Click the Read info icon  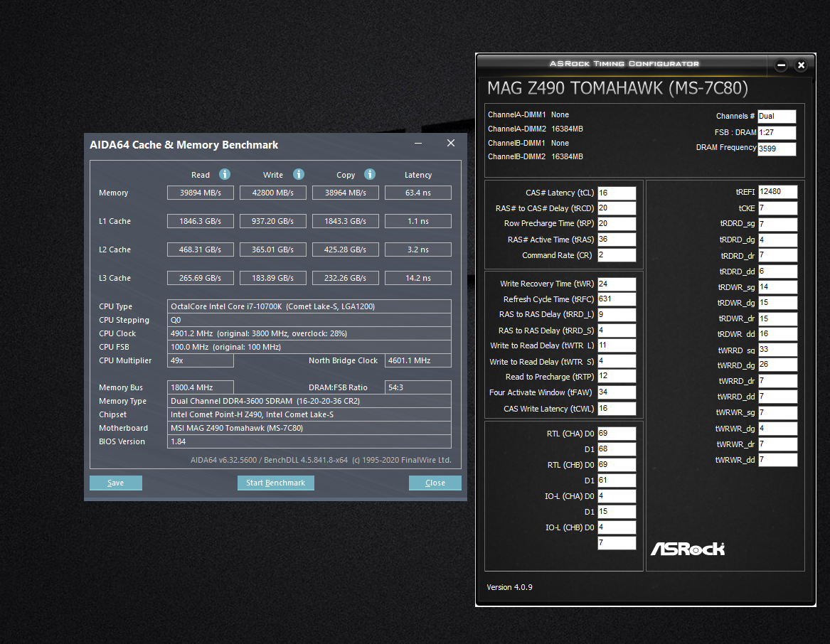pos(225,174)
